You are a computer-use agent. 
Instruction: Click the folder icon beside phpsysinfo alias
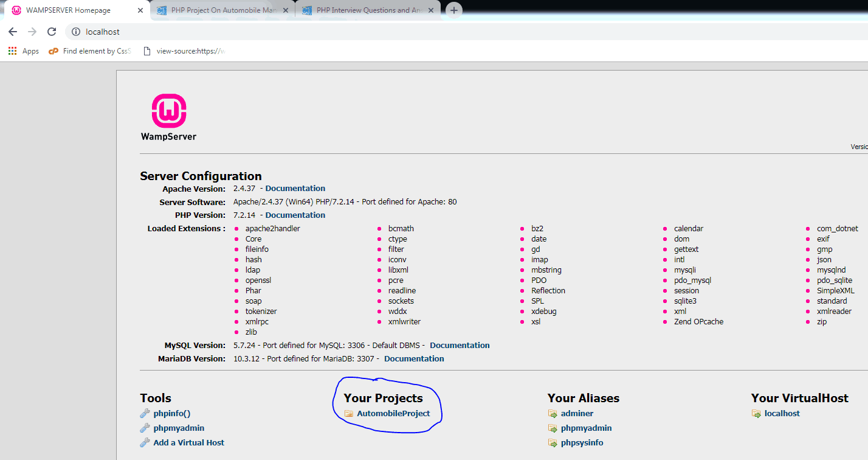coord(553,443)
